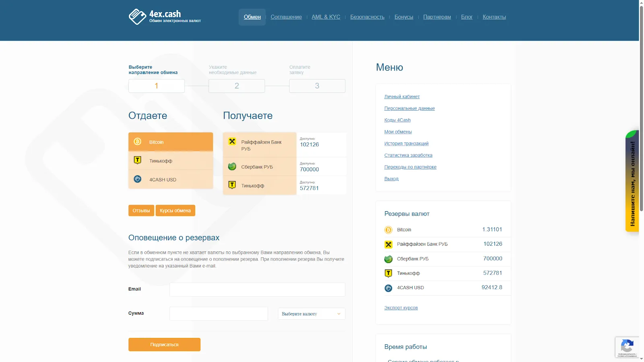Click the 4ex.cash logo icon
The width and height of the screenshot is (644, 362).
pos(137,17)
